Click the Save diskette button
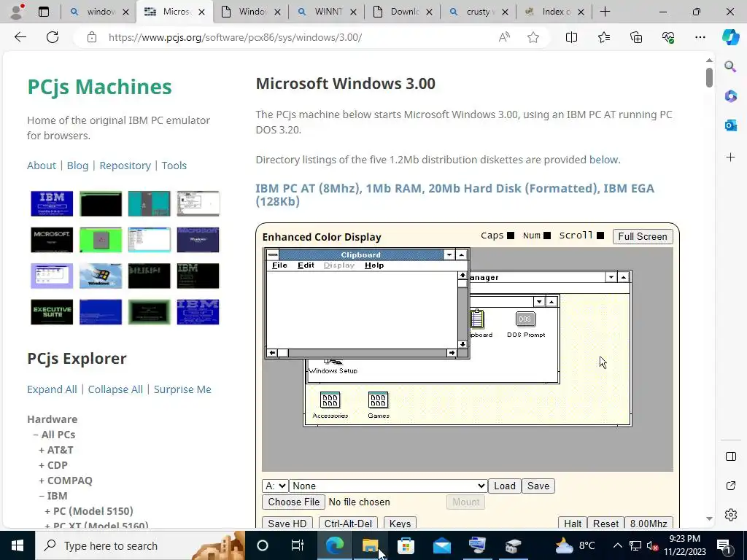Screen dimensions: 747x560 pos(538,486)
